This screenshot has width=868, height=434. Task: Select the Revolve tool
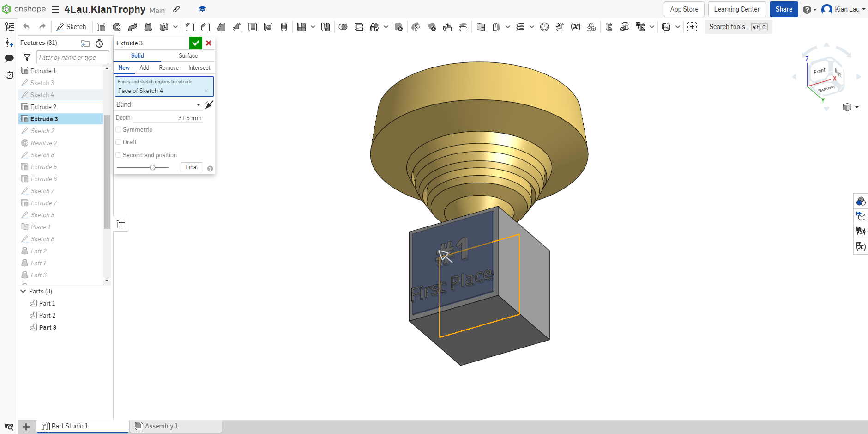pyautogui.click(x=117, y=27)
